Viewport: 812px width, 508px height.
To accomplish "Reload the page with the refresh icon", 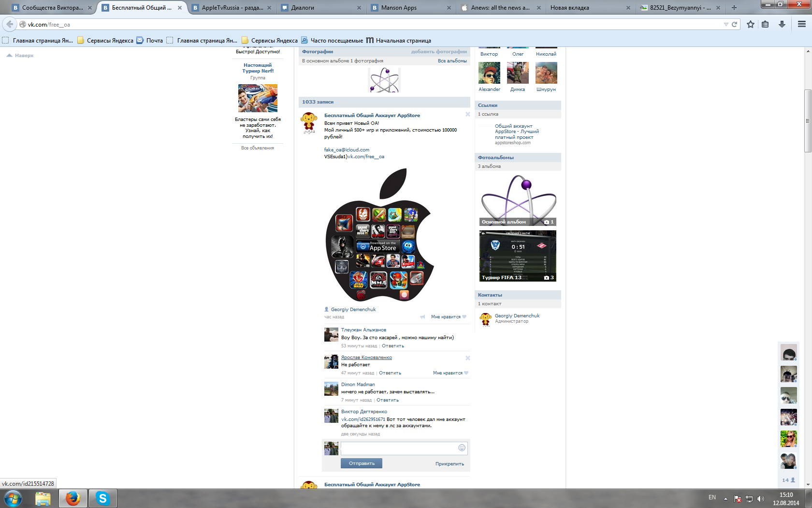I will click(x=734, y=24).
